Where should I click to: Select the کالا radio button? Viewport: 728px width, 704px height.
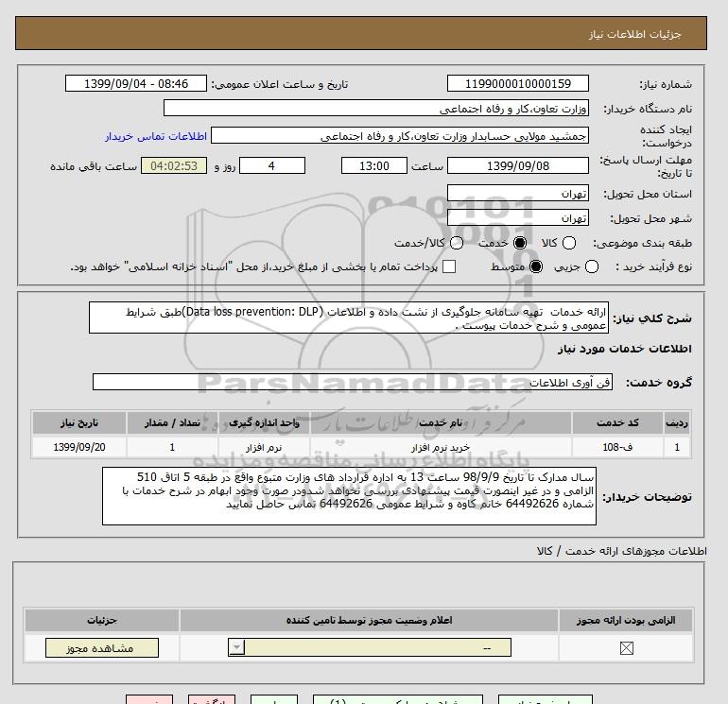click(569, 243)
